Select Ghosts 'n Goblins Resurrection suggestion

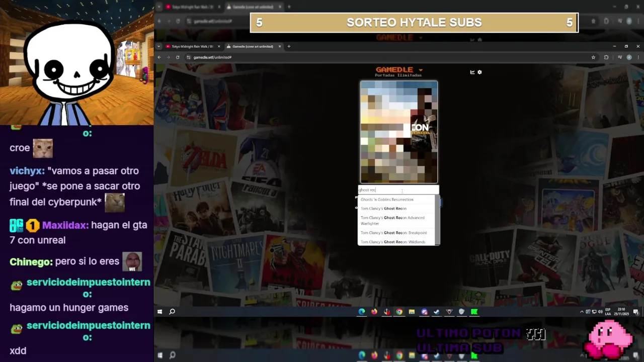(396, 200)
